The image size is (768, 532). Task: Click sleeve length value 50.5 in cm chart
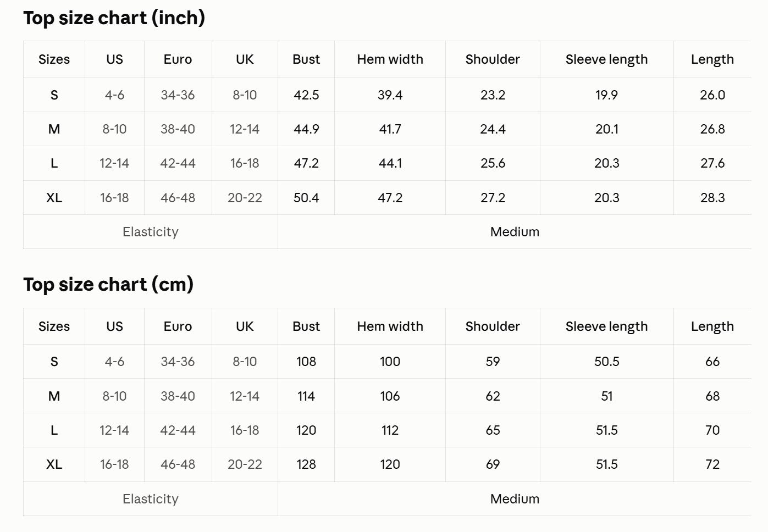tap(606, 362)
